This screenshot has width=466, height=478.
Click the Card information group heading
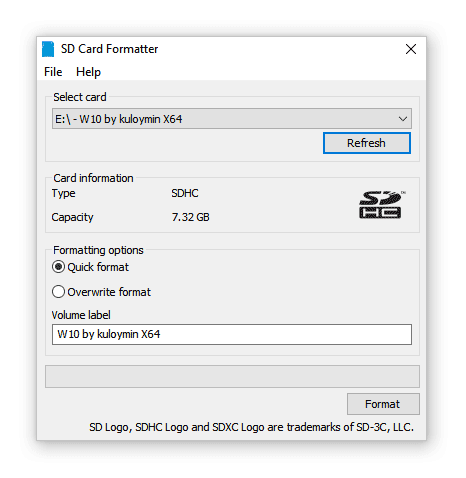click(93, 178)
